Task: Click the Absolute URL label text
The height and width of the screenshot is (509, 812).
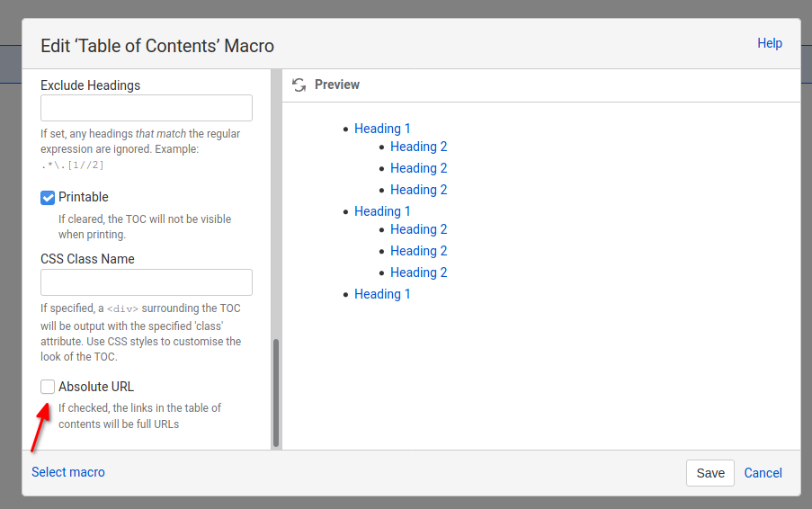Action: pos(96,387)
